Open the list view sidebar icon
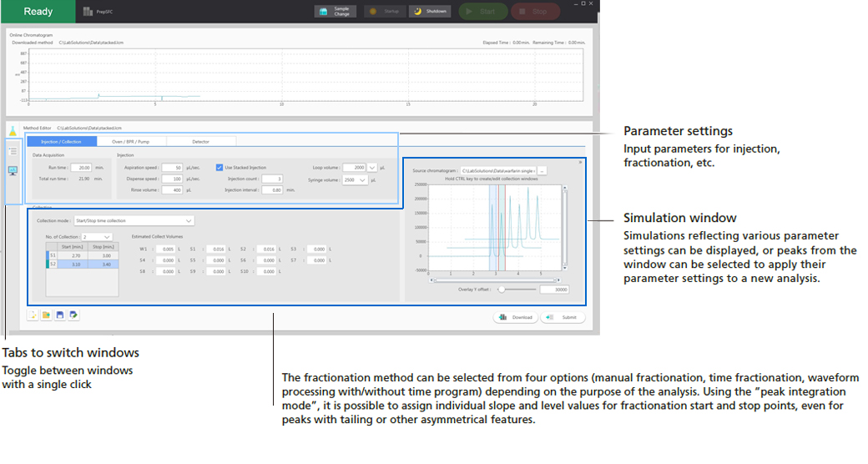Viewport: 868px width, 464px height. (13, 151)
